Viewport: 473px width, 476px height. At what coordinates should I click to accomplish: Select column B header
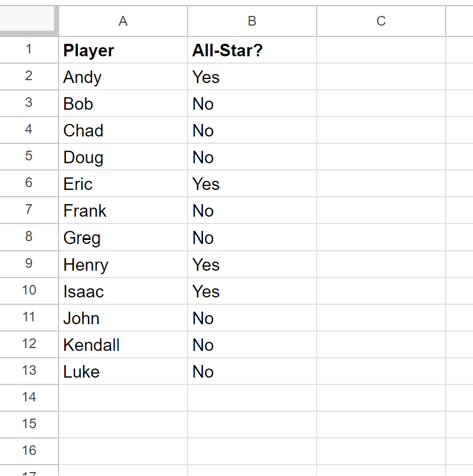[252, 21]
